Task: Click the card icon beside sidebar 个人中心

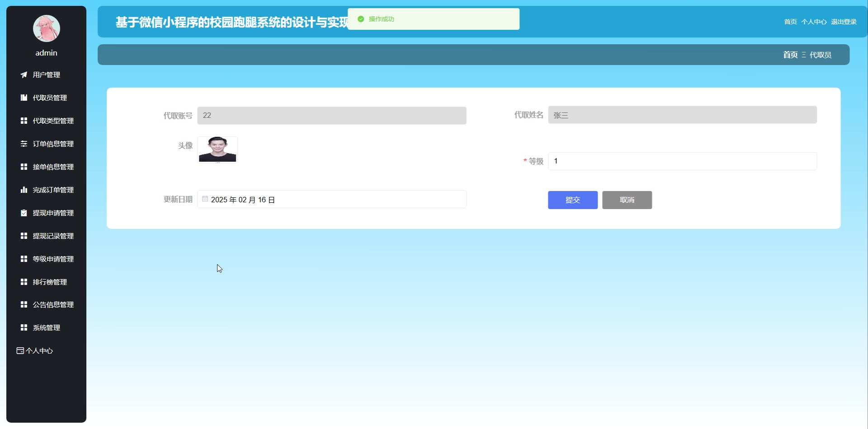Action: tap(20, 350)
